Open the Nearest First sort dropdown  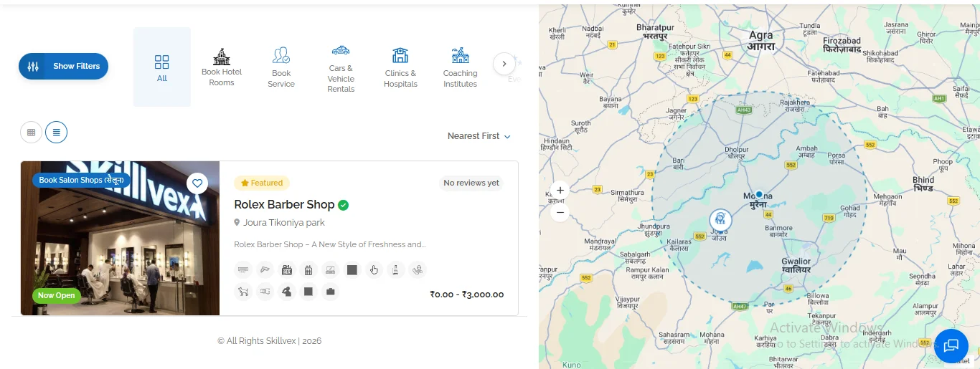pos(479,136)
